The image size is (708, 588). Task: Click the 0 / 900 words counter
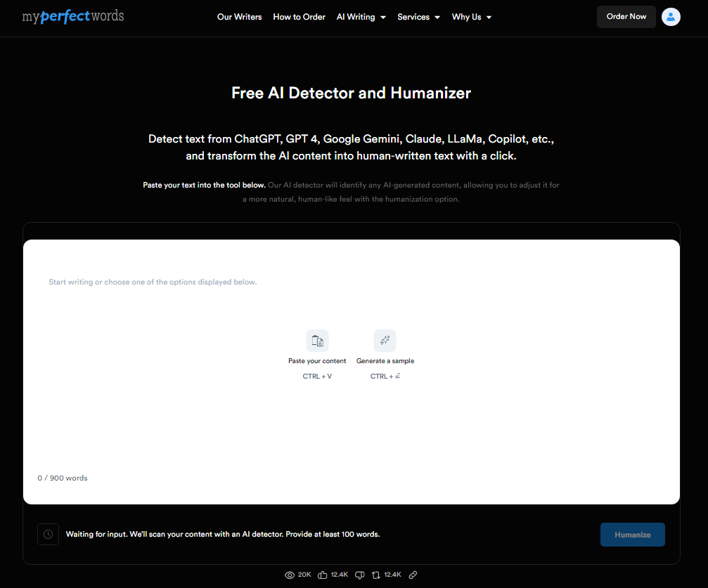63,478
